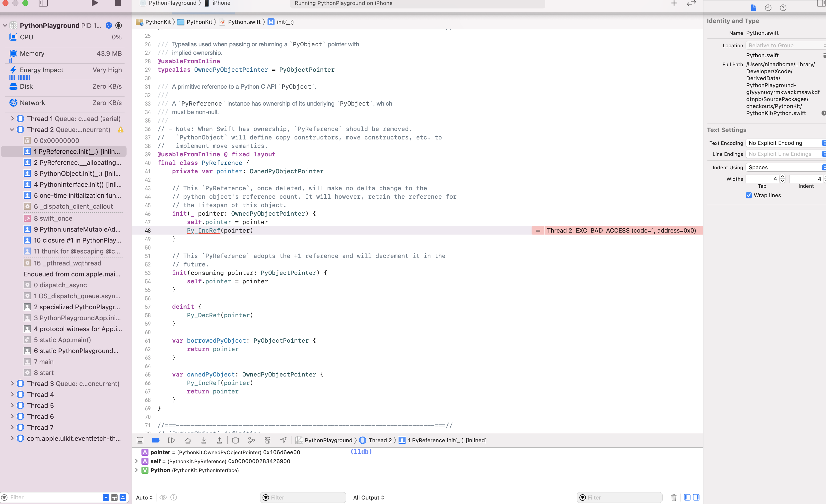
Task: Select Python.swift in the jump bar
Action: pyautogui.click(x=244, y=22)
